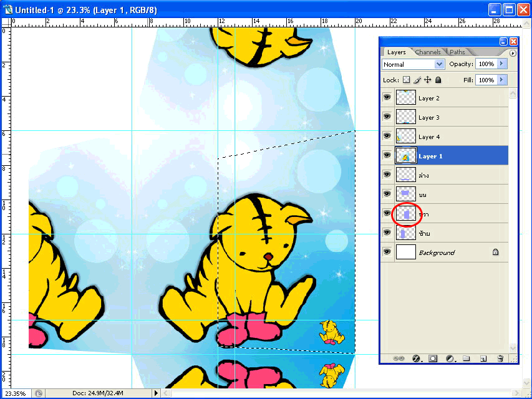Click the link layers icon in Layers panel
This screenshot has width=532, height=399.
[x=399, y=358]
